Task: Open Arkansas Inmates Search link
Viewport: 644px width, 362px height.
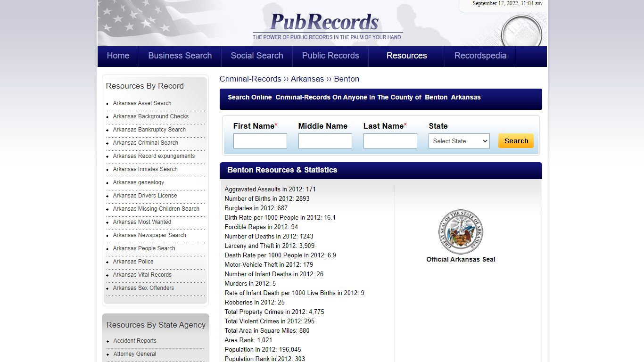Action: click(145, 169)
